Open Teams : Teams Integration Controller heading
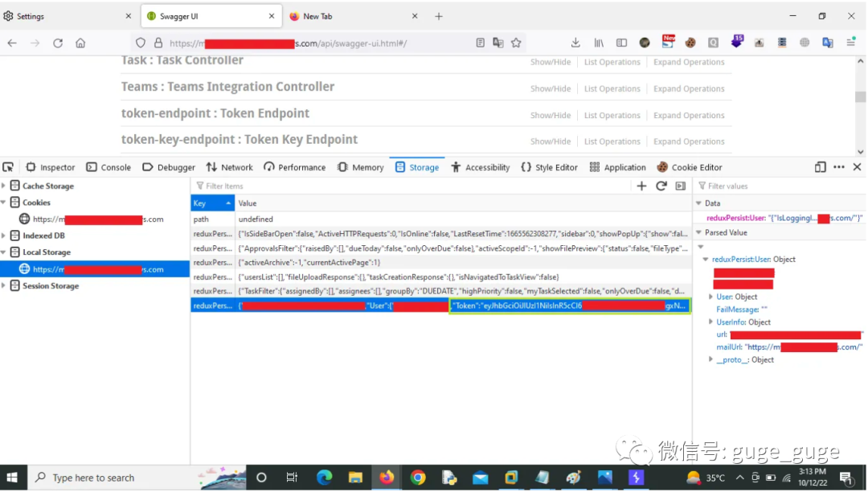This screenshot has width=868, height=492. point(227,87)
